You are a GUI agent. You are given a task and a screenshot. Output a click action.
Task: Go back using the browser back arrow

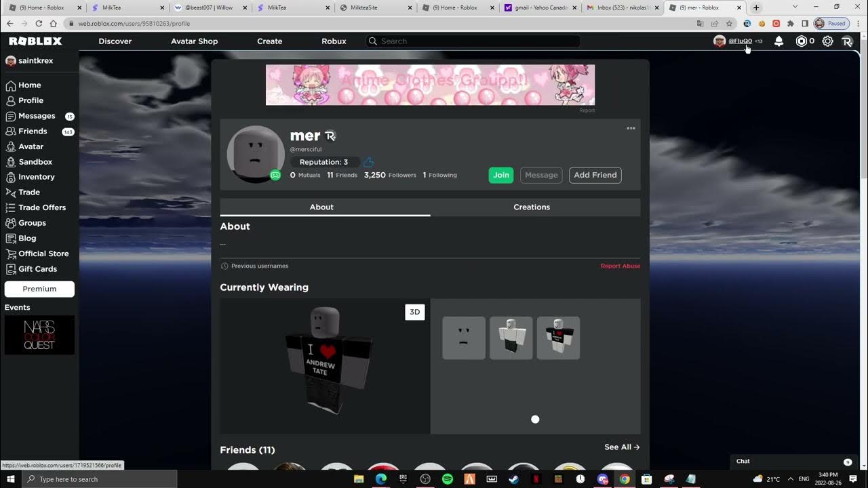pyautogui.click(x=10, y=24)
